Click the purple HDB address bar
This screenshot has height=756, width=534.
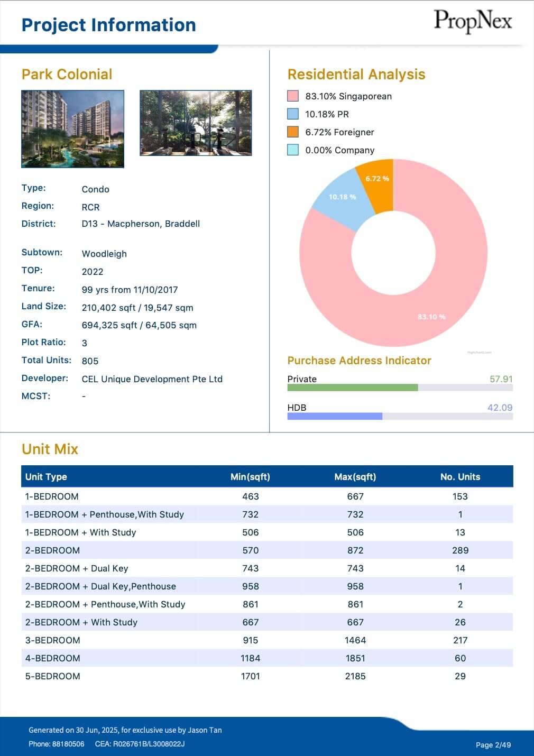[x=334, y=416]
